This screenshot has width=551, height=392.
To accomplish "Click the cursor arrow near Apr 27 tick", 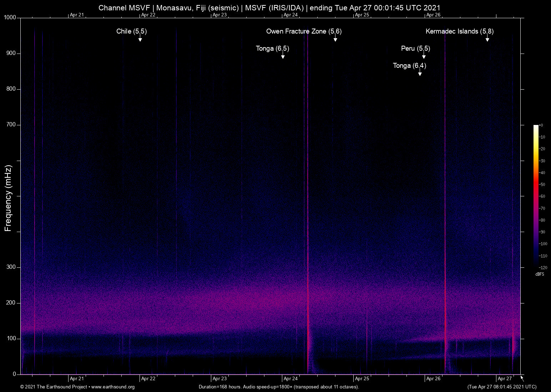I will [521, 378].
